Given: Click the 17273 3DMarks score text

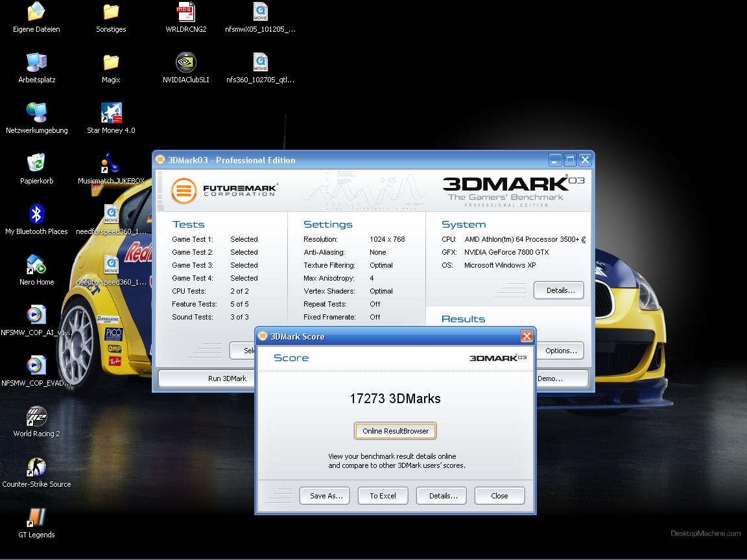Looking at the screenshot, I should (x=396, y=399).
